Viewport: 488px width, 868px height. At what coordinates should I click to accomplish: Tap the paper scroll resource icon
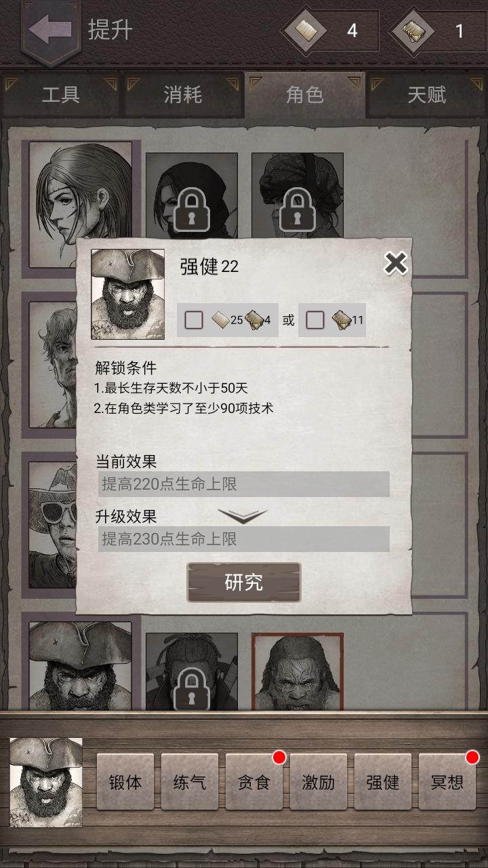tap(305, 31)
